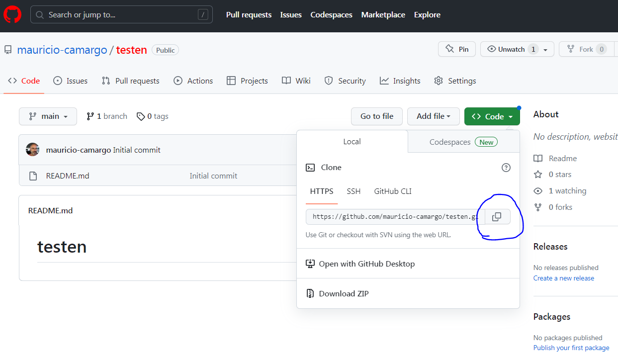Open the Readme link in About
Viewport: 618px width, 364px height.
click(555, 159)
